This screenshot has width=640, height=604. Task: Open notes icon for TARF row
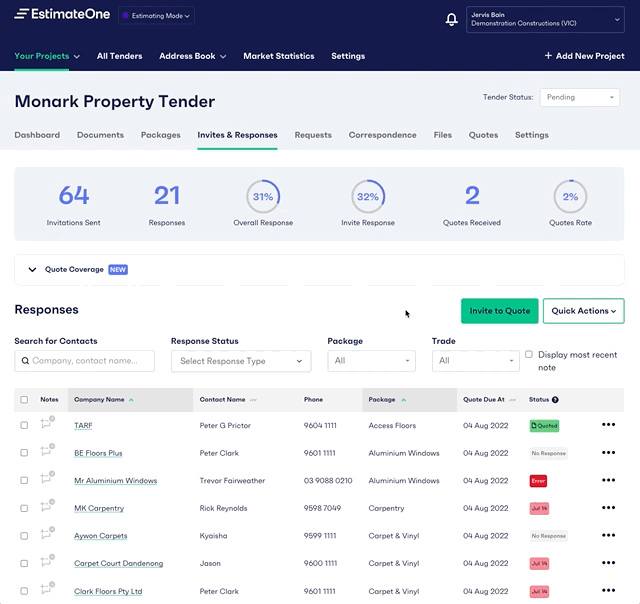click(47, 424)
